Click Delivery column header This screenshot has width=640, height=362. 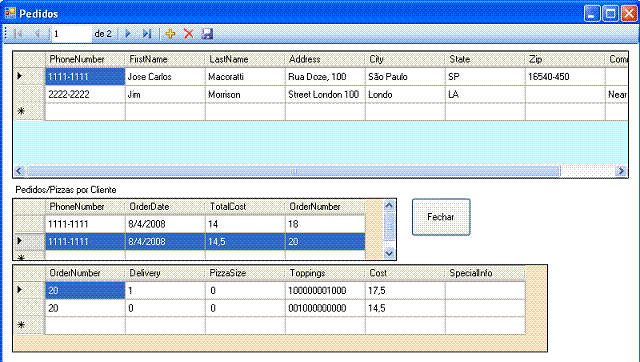pos(164,273)
